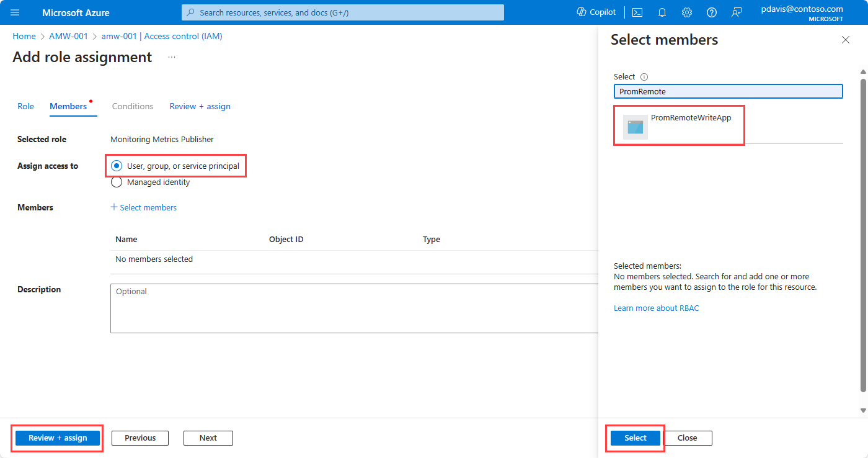Click the search magnifier icon
The height and width of the screenshot is (458, 868).
click(x=191, y=12)
